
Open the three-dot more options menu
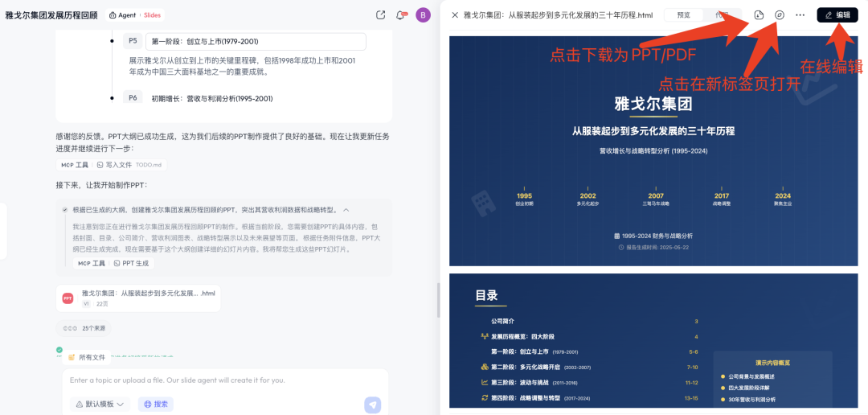(800, 15)
